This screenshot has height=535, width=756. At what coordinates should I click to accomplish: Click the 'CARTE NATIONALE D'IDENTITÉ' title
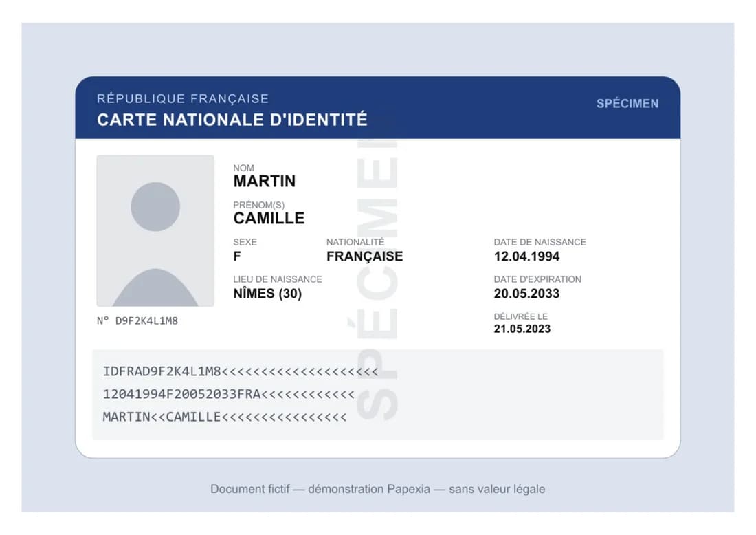232,120
